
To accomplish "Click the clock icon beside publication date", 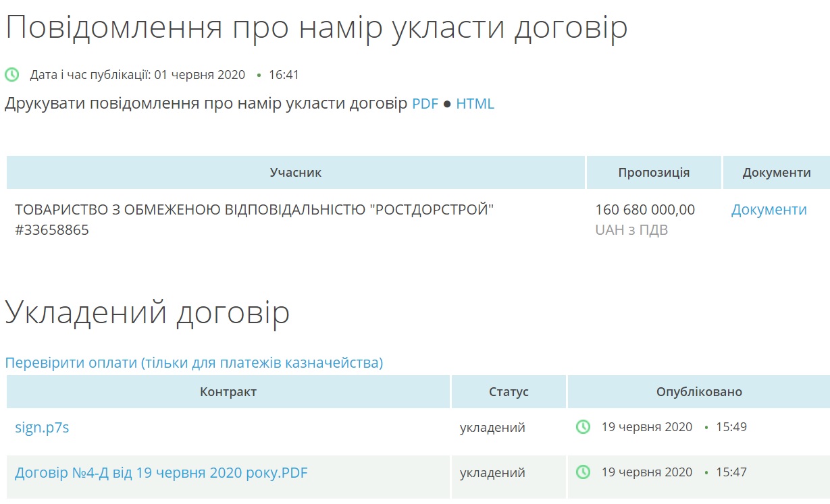I will click(12, 75).
